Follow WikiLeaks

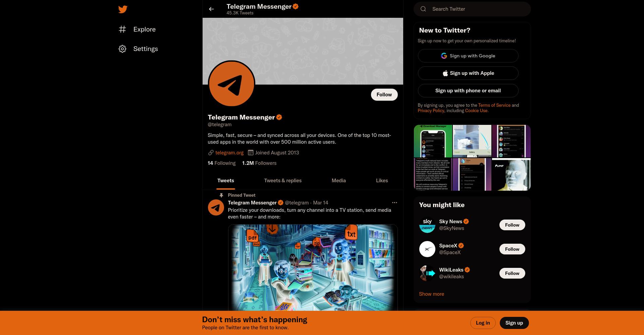tap(512, 273)
